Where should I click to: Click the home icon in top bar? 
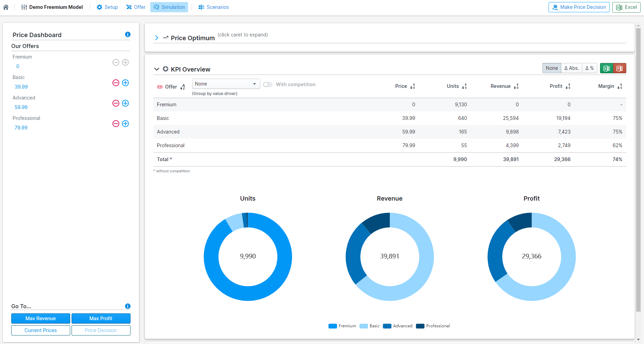[6, 7]
